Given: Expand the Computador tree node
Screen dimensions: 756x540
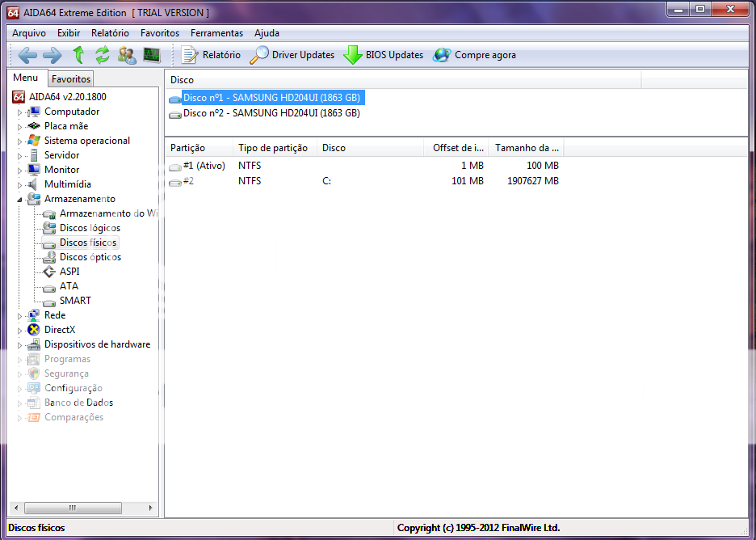Looking at the screenshot, I should (x=18, y=111).
